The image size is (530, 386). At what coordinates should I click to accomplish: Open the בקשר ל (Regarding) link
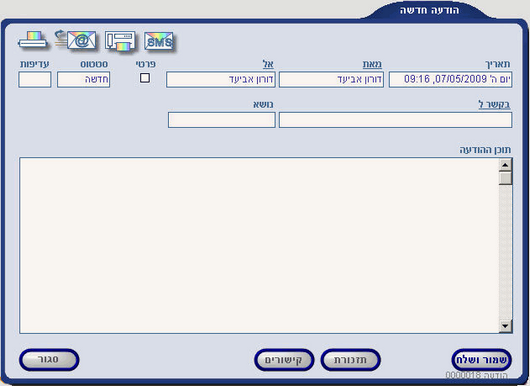click(494, 104)
